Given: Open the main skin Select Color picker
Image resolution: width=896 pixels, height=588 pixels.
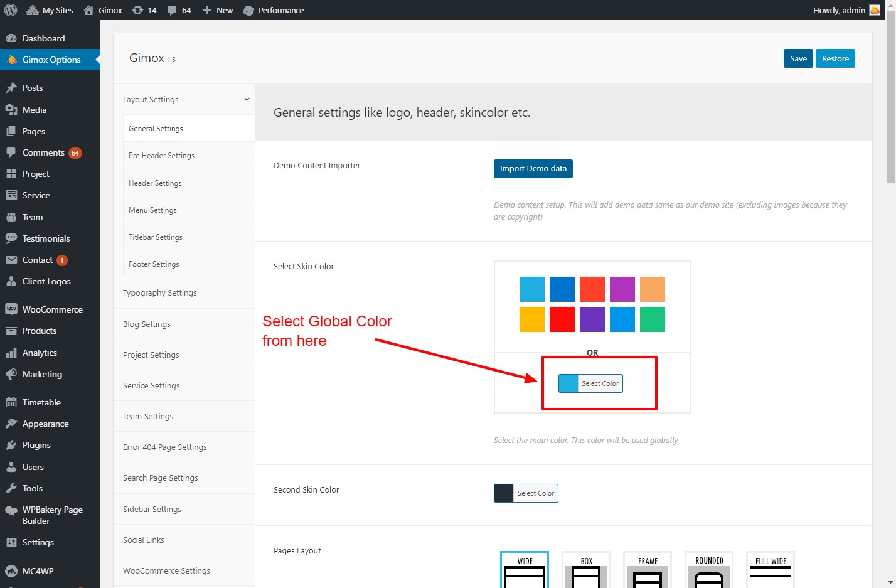Looking at the screenshot, I should coord(590,383).
